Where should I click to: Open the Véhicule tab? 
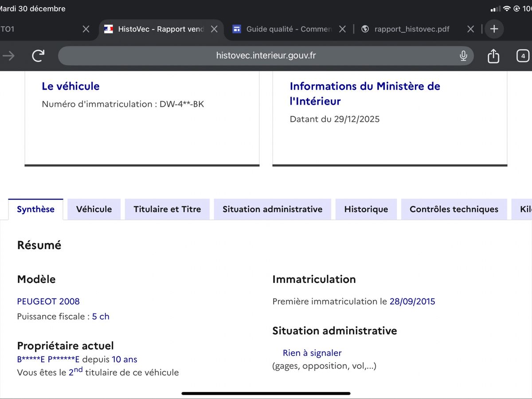pos(94,209)
